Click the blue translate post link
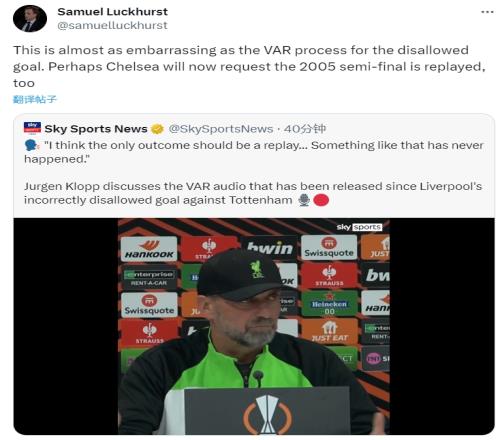 [x=35, y=99]
